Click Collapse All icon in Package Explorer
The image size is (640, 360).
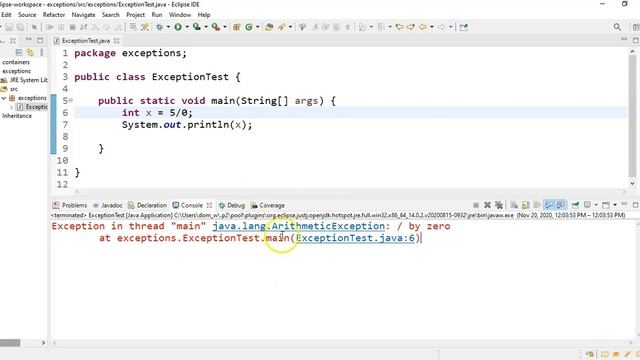[19, 53]
